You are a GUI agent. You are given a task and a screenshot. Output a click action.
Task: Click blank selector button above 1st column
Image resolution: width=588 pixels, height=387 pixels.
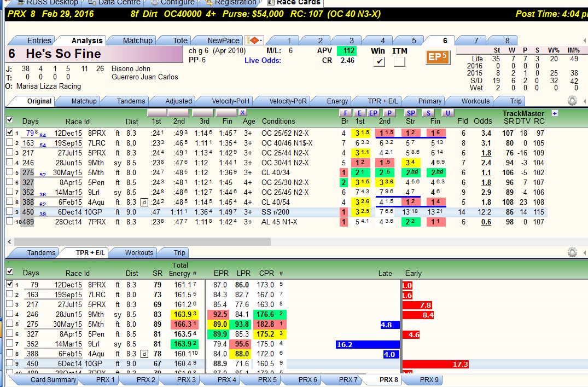tap(157, 113)
